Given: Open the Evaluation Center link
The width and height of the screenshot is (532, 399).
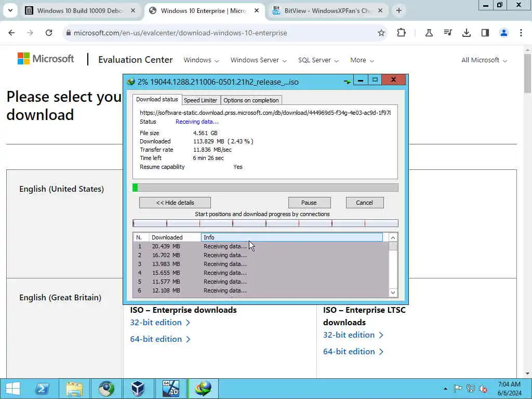Looking at the screenshot, I should pos(136,60).
